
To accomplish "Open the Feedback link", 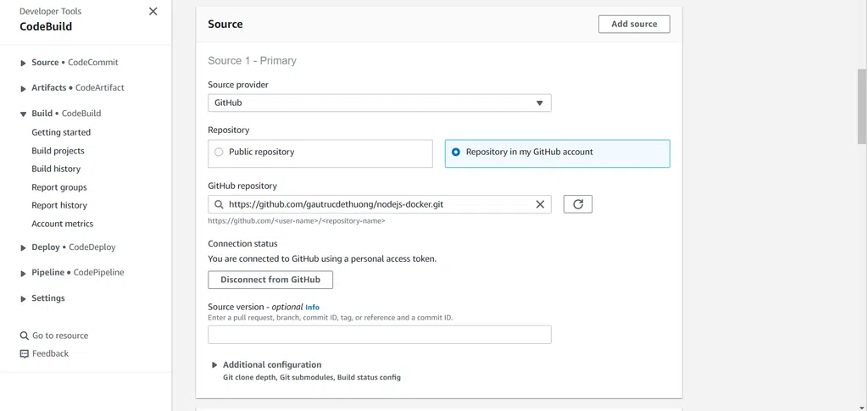I will 50,353.
